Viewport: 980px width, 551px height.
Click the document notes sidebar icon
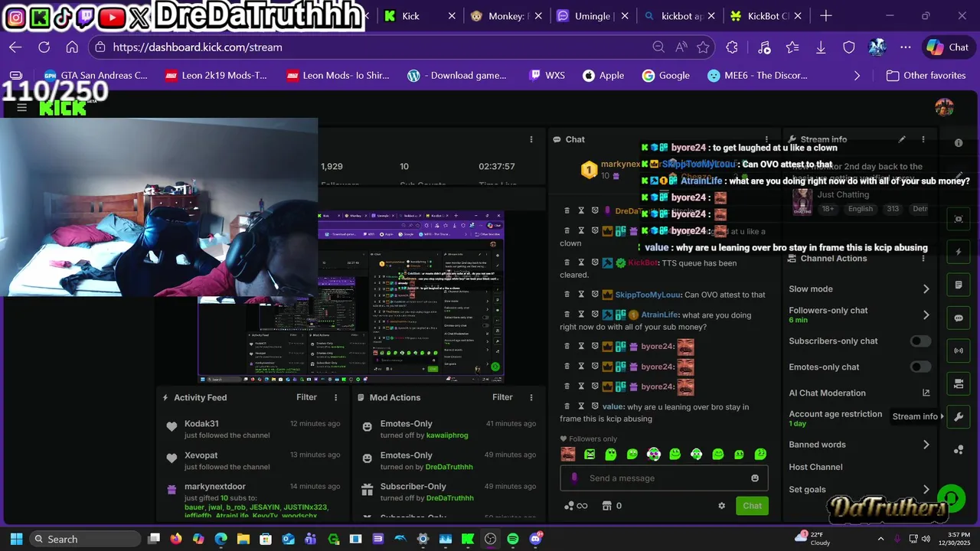959,285
